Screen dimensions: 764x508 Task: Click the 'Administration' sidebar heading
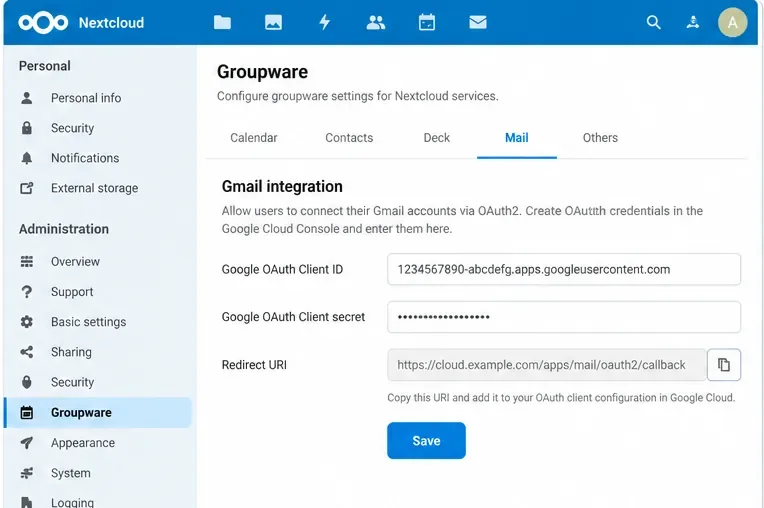pyautogui.click(x=64, y=229)
